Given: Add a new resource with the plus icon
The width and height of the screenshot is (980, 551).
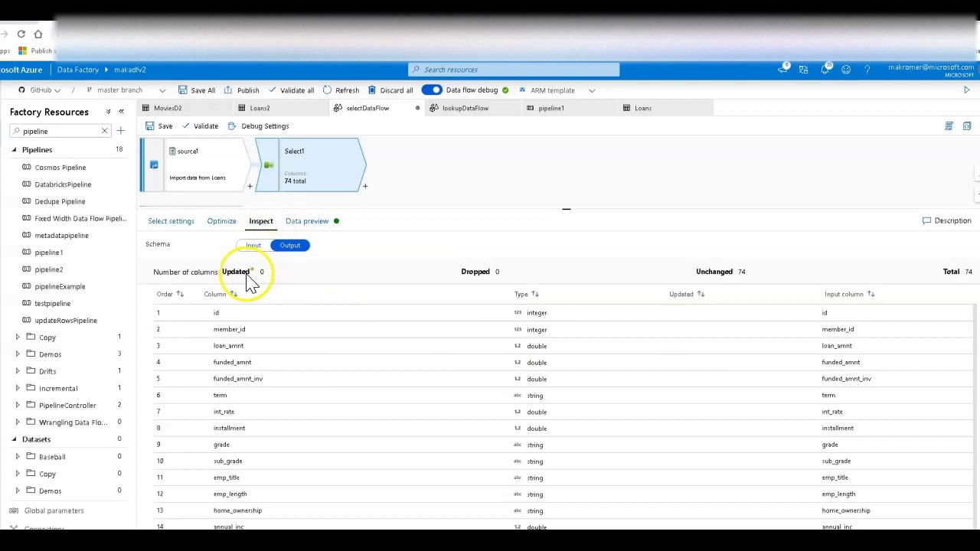Looking at the screenshot, I should (120, 131).
